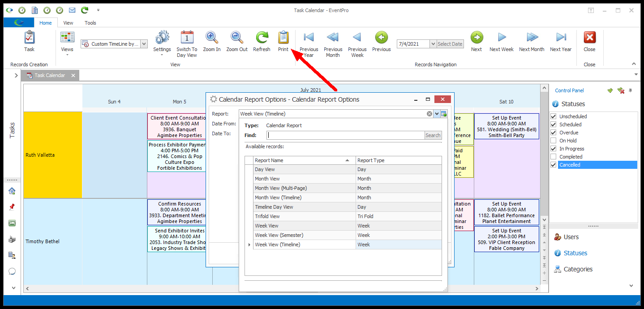Open the quick access toolbar customize arrow
The width and height of the screenshot is (644, 309).
[98, 10]
